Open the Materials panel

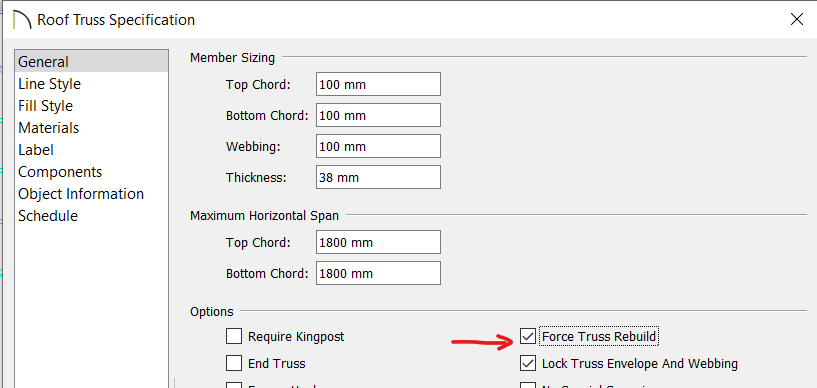click(x=48, y=128)
